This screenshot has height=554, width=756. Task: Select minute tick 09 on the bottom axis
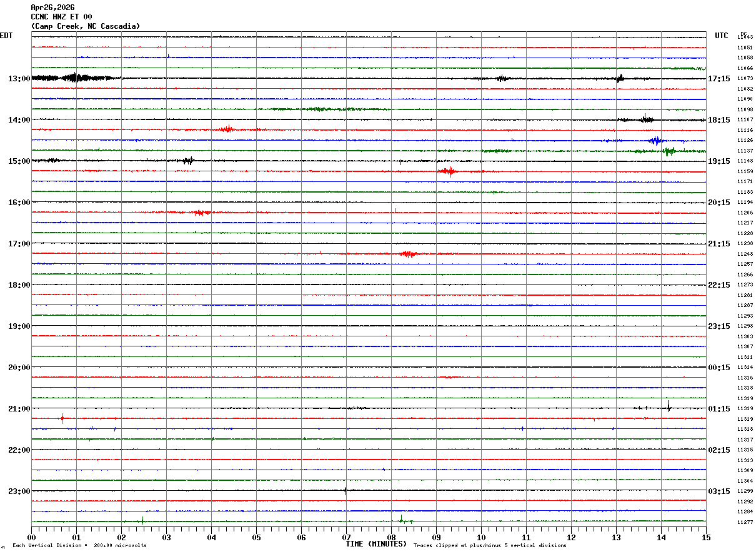click(x=436, y=537)
